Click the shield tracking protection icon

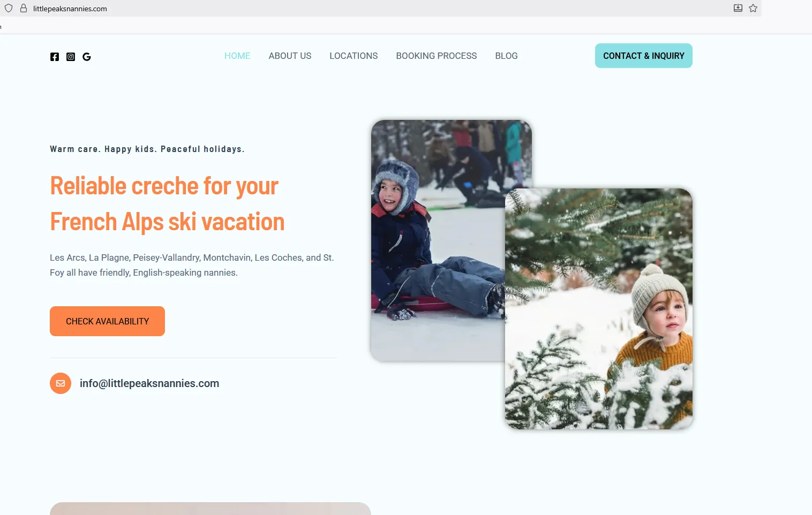pos(9,8)
